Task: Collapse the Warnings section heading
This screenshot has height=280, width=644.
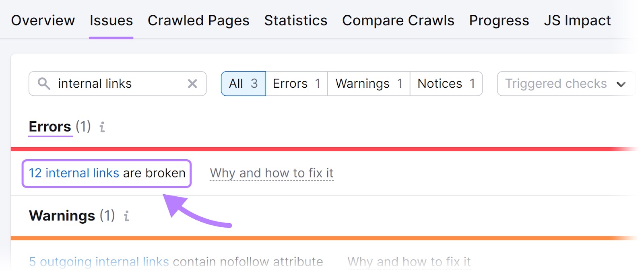Action: 62,216
